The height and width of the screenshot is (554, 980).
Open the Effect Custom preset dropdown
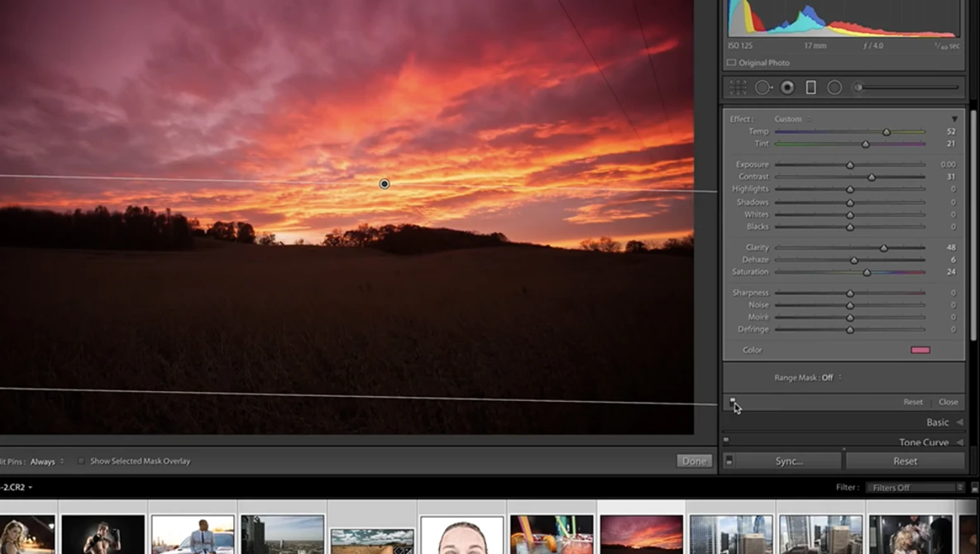792,119
